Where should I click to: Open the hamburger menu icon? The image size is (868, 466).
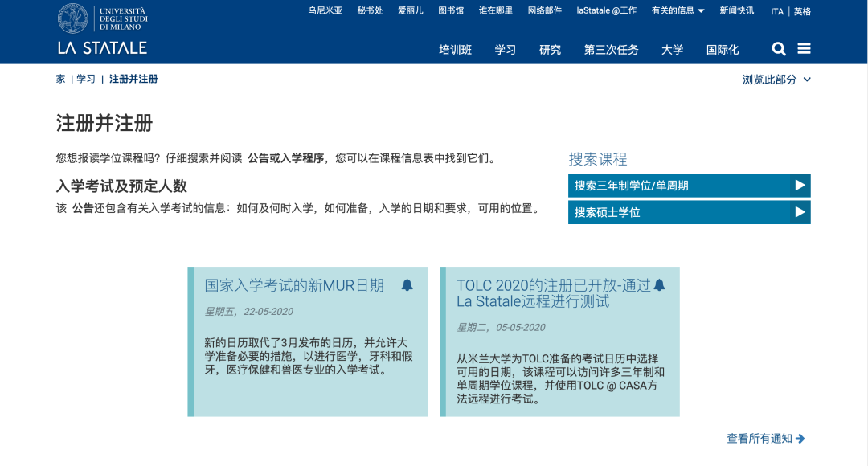(804, 49)
